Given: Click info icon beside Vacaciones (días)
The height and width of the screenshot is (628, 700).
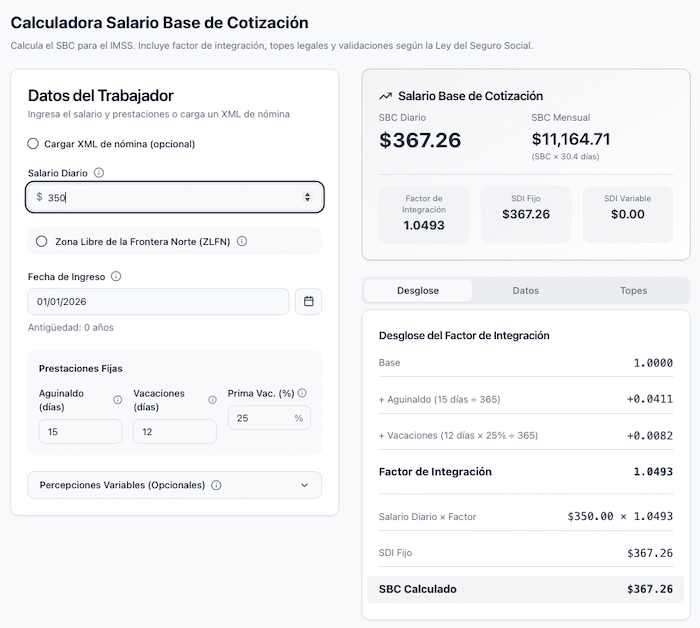Looking at the screenshot, I should pyautogui.click(x=212, y=400).
